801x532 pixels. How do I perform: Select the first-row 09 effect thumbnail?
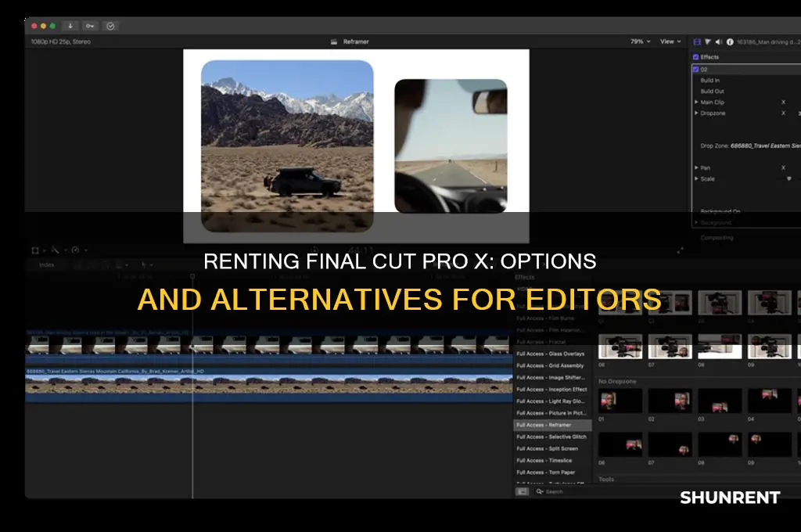[769, 346]
